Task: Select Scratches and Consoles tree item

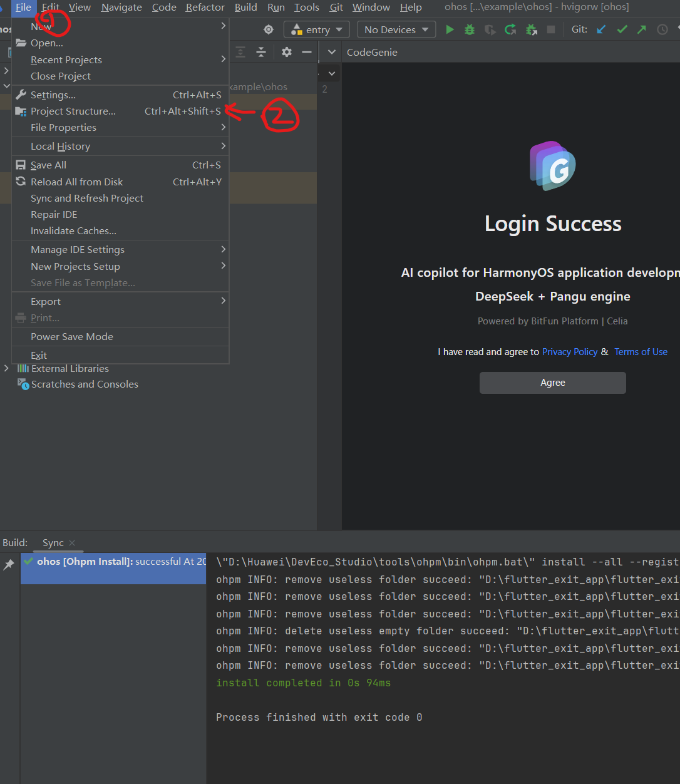Action: click(x=85, y=384)
